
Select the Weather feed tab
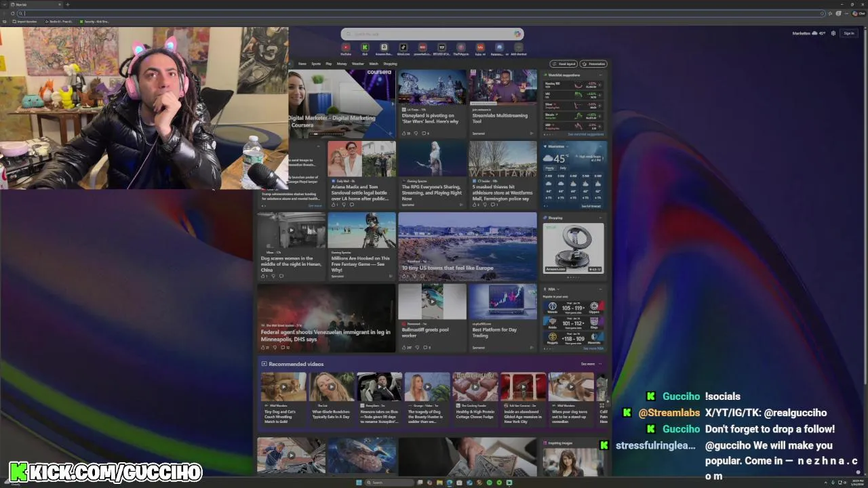coord(358,64)
